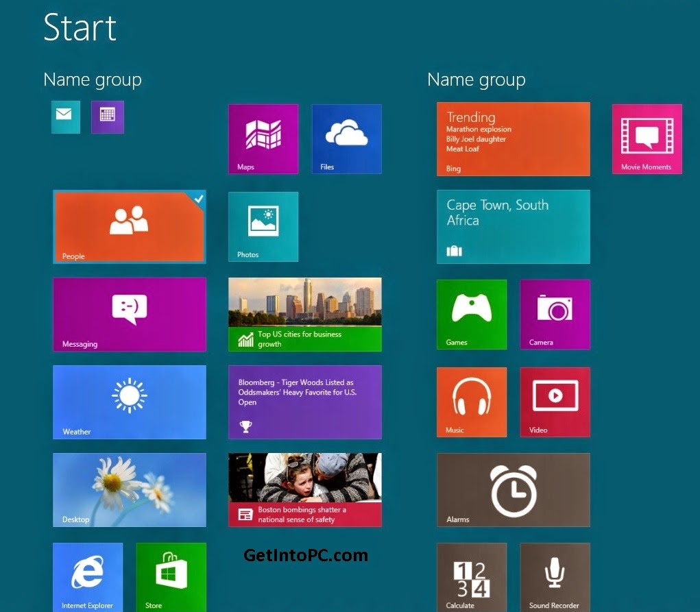
Task: Open the Games tile
Action: pos(472,314)
